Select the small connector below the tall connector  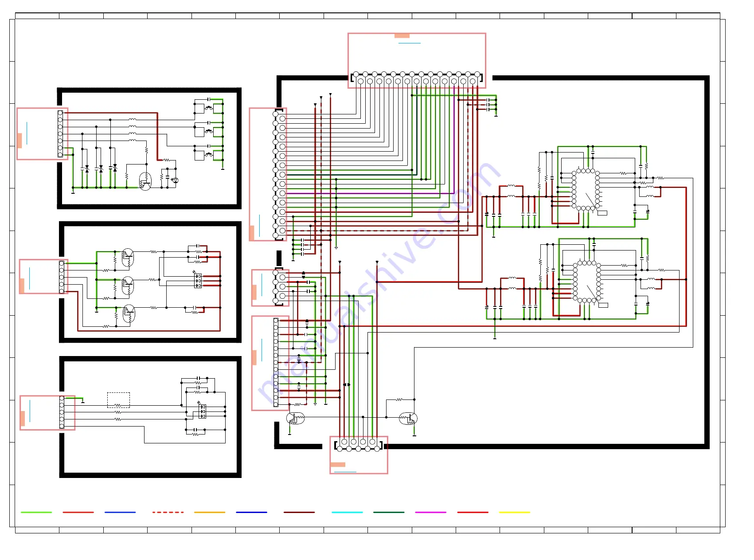[x=270, y=288]
